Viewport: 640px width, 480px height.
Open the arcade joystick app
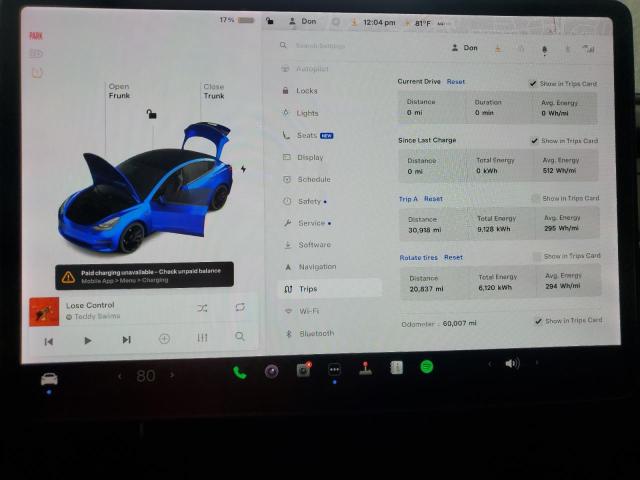point(365,368)
